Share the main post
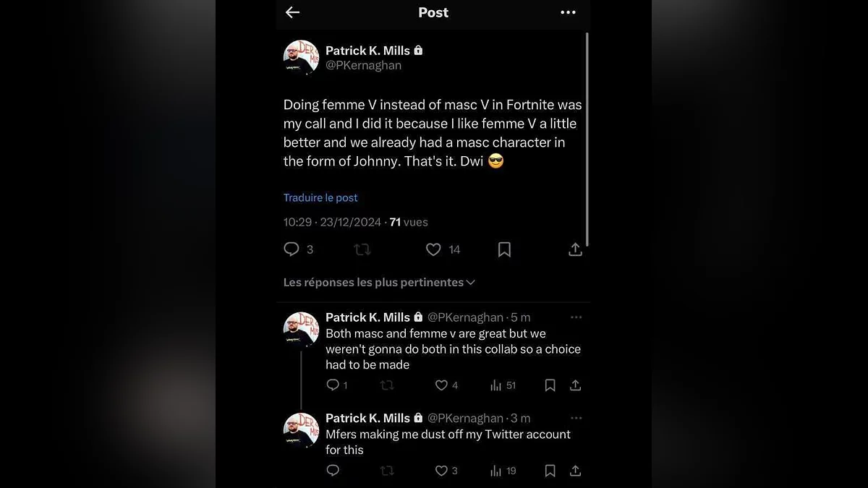The width and height of the screenshot is (868, 488). [x=575, y=249]
